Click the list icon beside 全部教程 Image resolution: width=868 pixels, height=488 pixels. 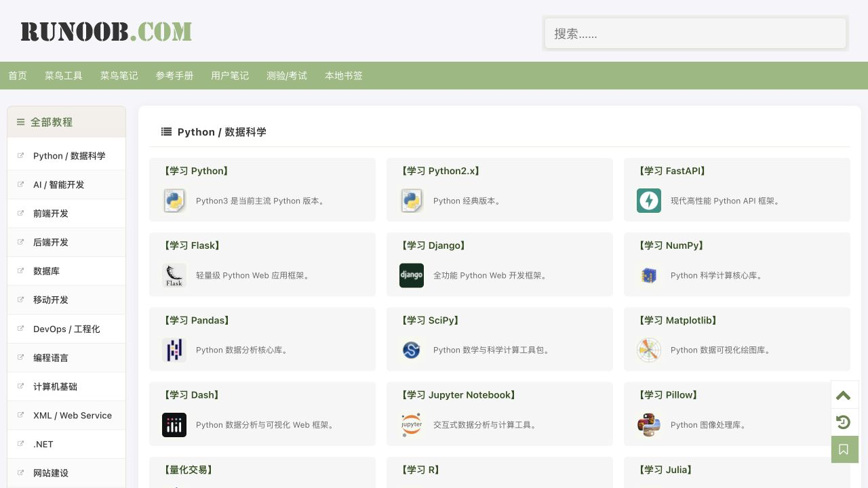click(x=20, y=122)
